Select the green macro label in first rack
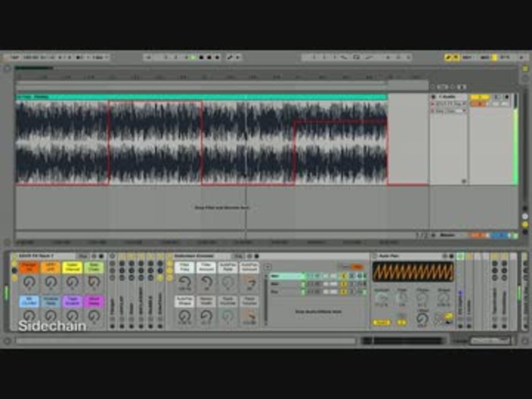532x399 pixels. [x=94, y=267]
